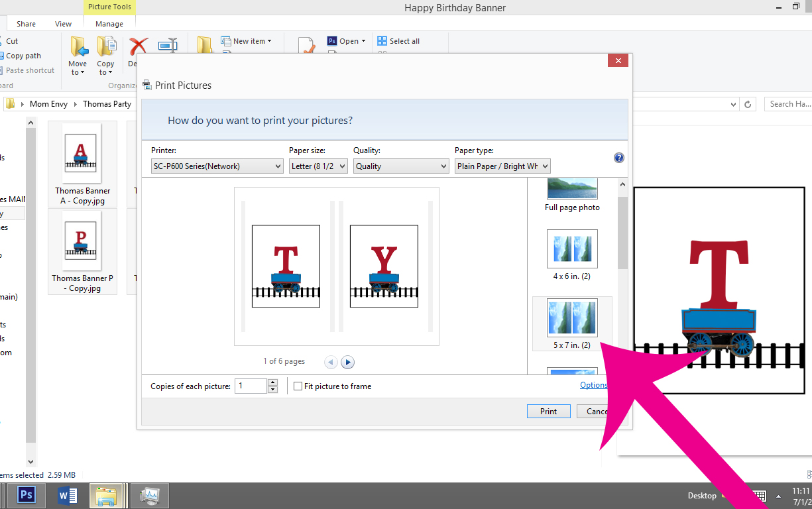812x509 pixels.
Task: Select Thomas Banner P - Copy.jpg file
Action: tap(83, 252)
